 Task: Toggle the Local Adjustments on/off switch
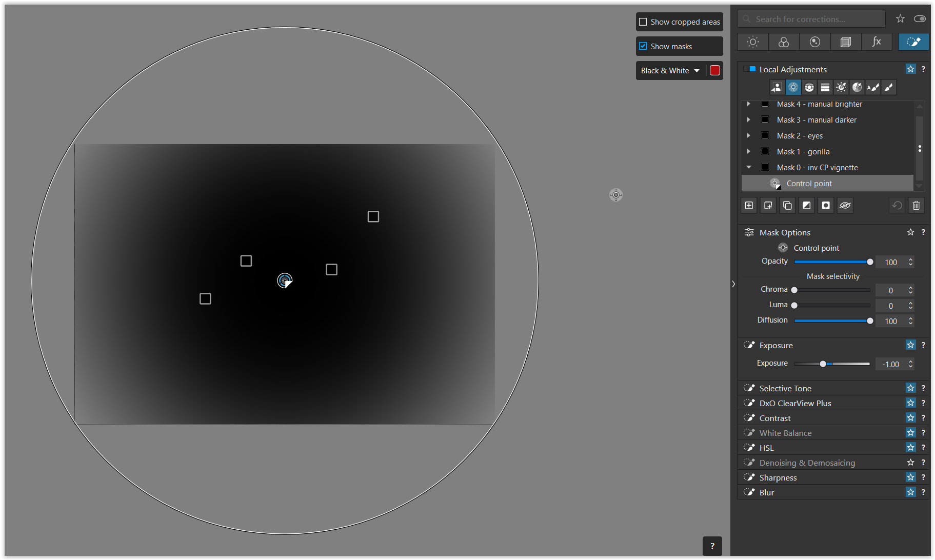pos(750,69)
